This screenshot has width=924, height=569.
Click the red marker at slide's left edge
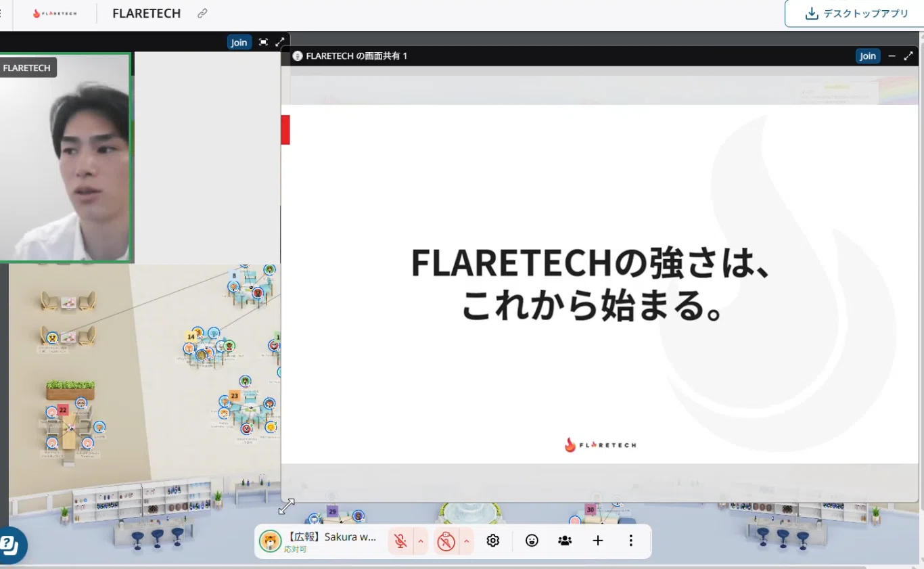pyautogui.click(x=285, y=129)
